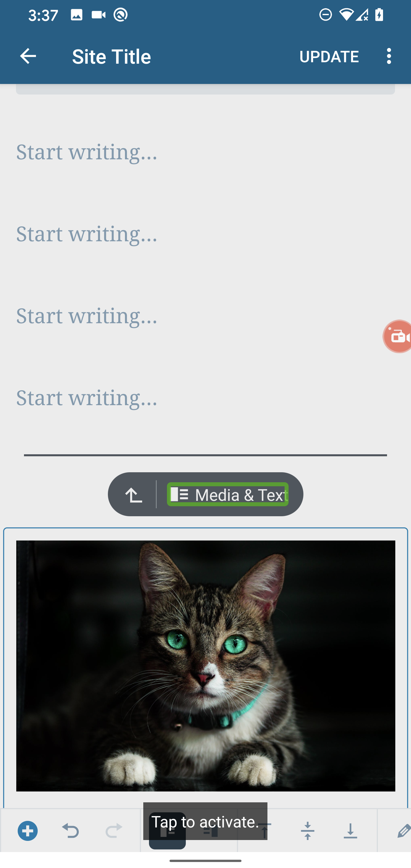This screenshot has height=868, width=411.
Task: Toggle show media on right
Action: click(x=211, y=831)
